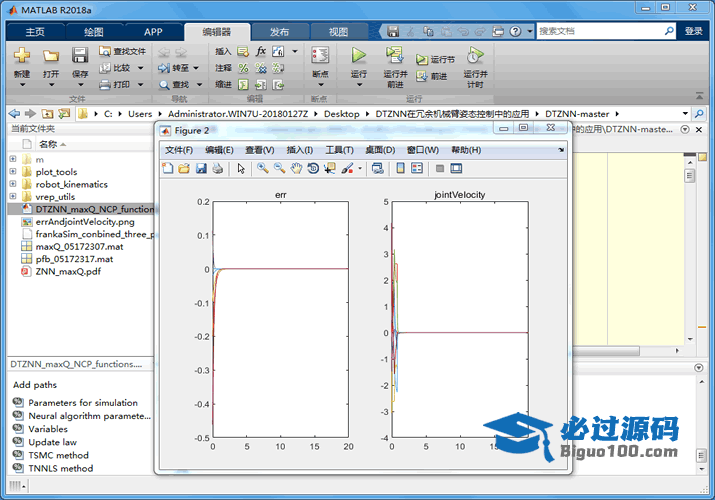715x500 pixels.
Task: Click the back arrow in address bar
Action: coord(14,113)
